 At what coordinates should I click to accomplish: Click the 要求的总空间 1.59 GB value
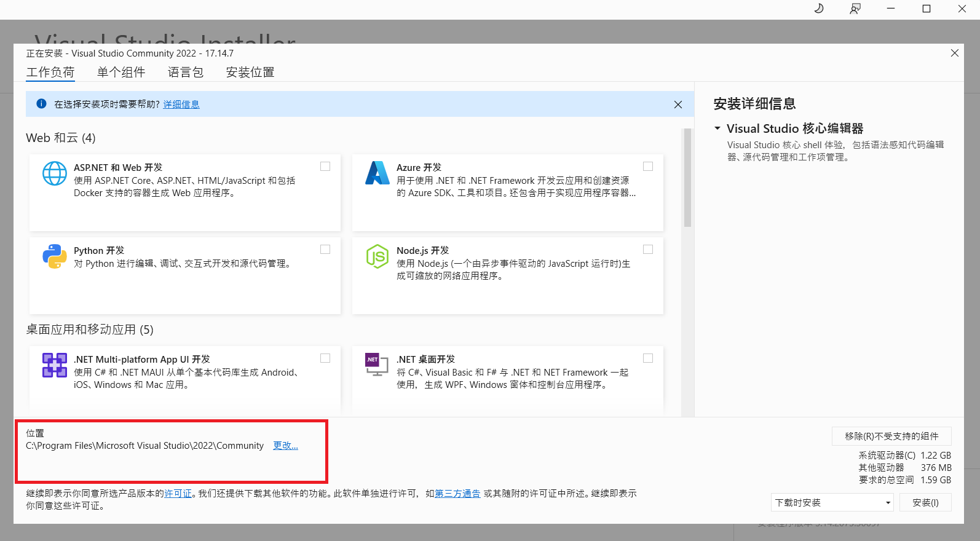[905, 480]
